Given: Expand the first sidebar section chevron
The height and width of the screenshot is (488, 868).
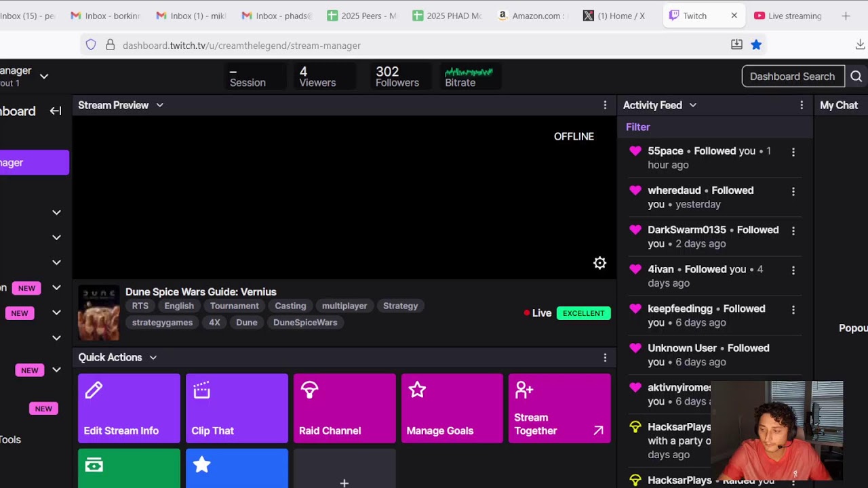Looking at the screenshot, I should 56,212.
